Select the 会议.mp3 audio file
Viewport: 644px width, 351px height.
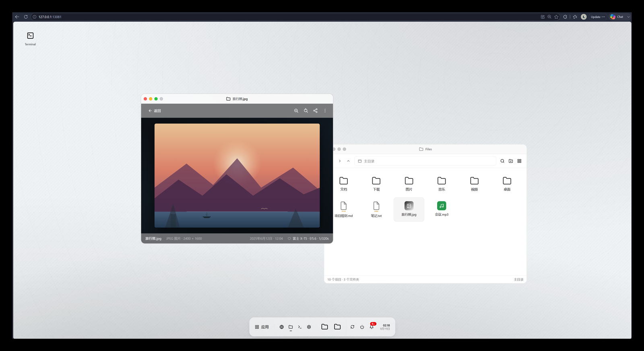coord(442,209)
